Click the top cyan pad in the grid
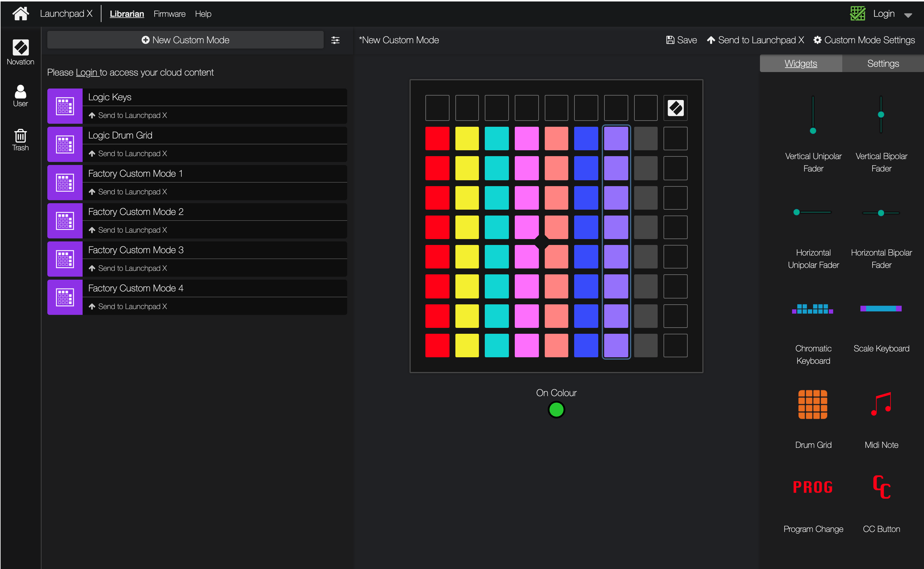 (x=497, y=139)
